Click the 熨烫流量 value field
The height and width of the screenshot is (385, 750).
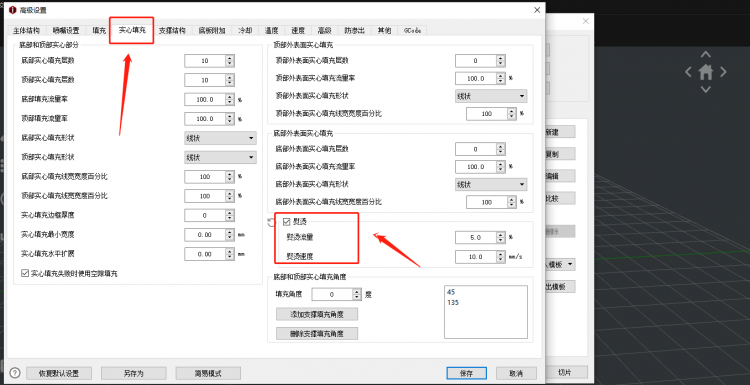coord(476,237)
